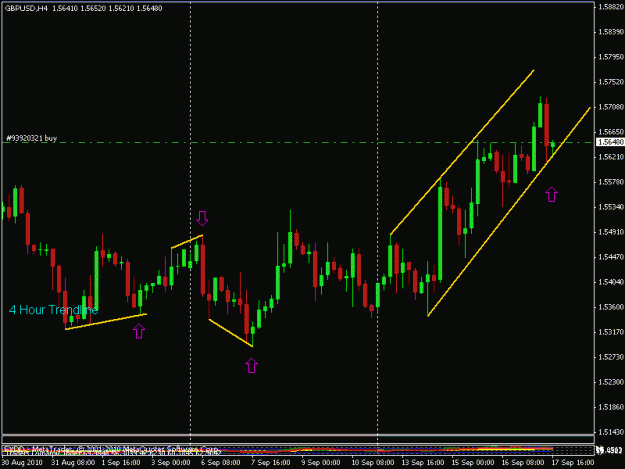Click the '15 Sep 00:00' time label

coord(473,463)
